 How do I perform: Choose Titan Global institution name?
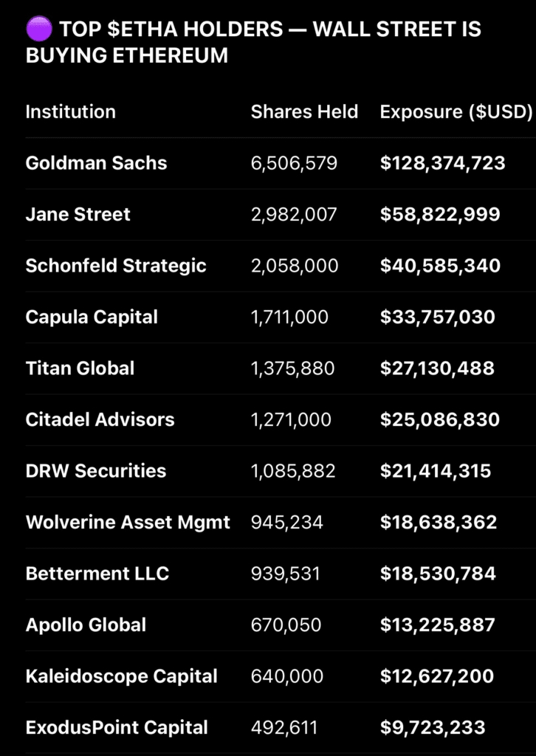pyautogui.click(x=80, y=368)
